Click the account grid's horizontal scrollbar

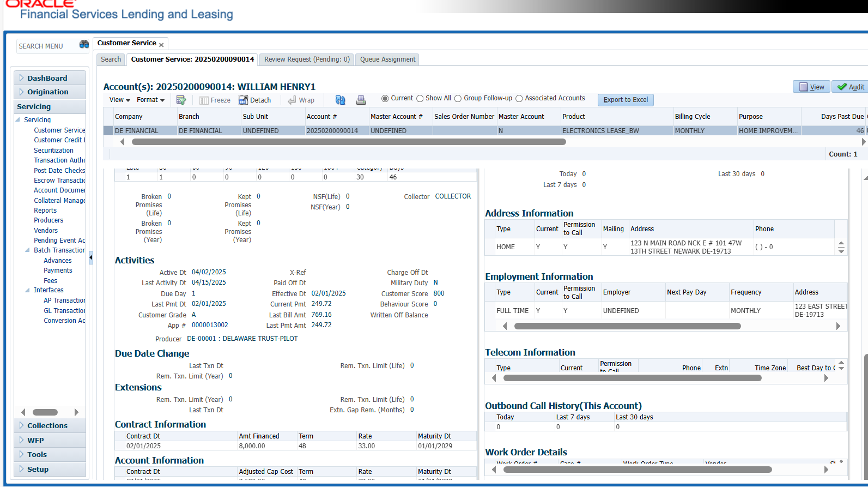point(349,142)
